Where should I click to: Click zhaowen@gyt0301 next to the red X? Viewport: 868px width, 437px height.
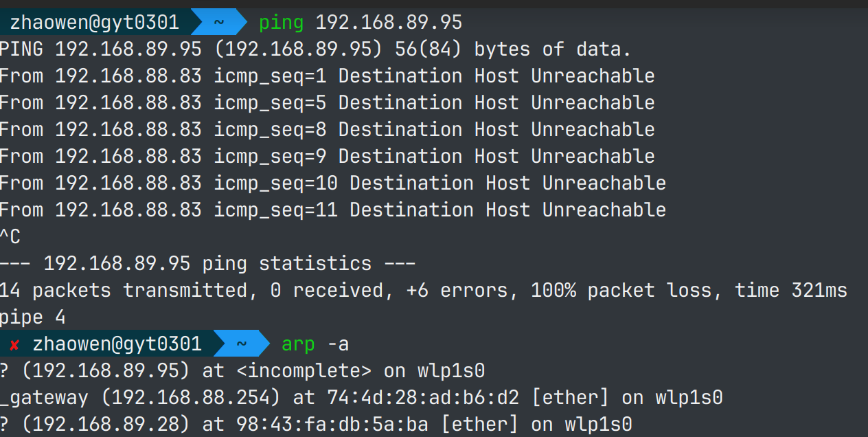tap(117, 344)
